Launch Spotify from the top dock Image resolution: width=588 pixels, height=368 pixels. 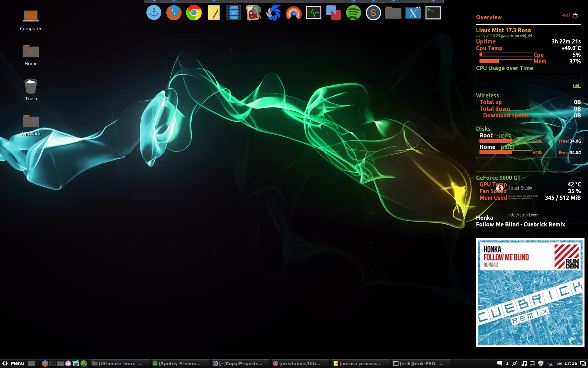(x=353, y=13)
